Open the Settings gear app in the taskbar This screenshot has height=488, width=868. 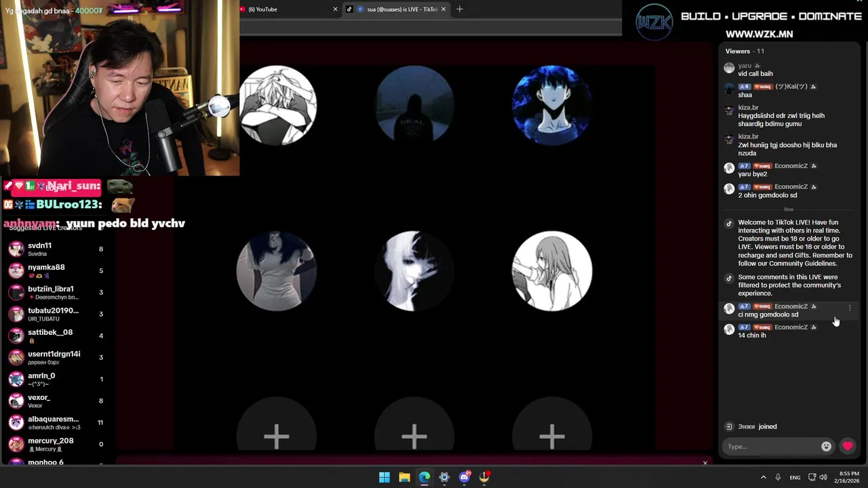click(x=444, y=477)
